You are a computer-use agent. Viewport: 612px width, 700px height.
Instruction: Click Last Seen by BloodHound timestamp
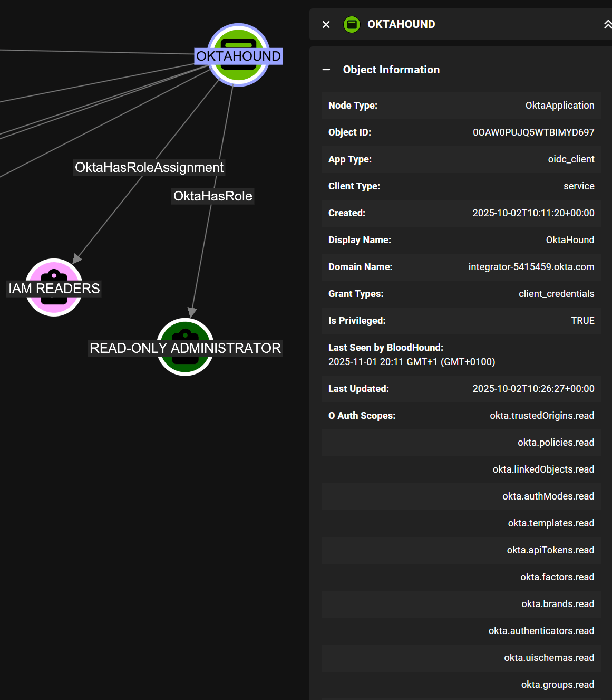pyautogui.click(x=412, y=362)
